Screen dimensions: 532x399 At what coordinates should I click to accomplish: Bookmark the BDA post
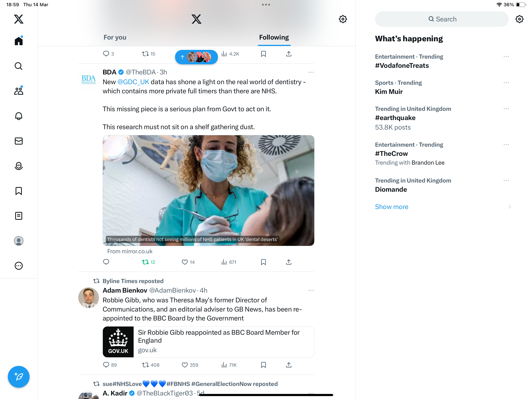pos(263,262)
